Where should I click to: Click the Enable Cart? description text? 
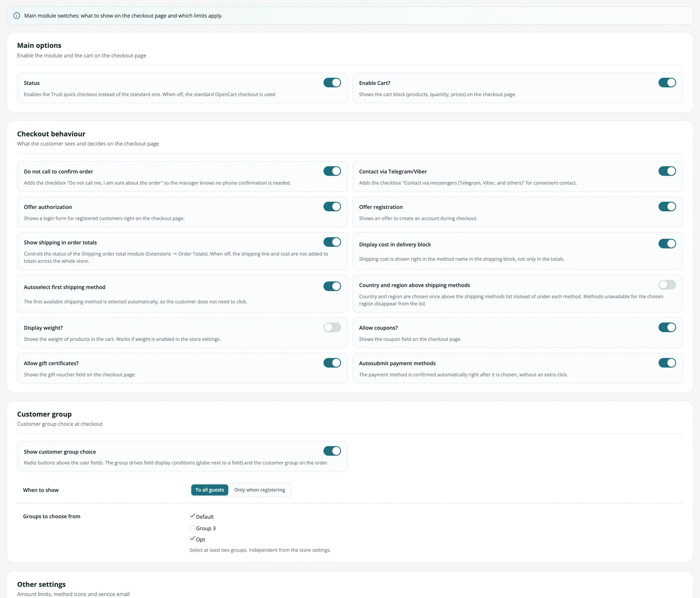coord(437,95)
